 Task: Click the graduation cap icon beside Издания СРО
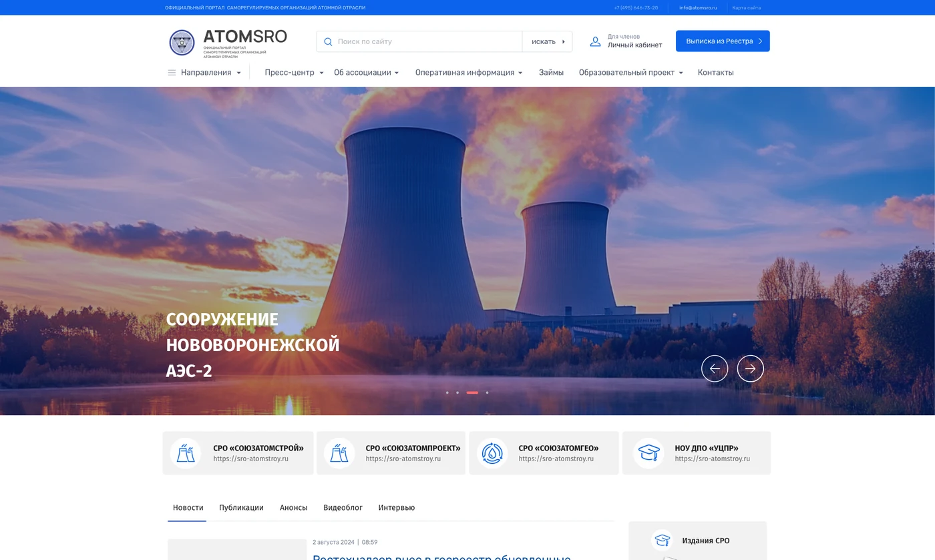click(x=662, y=540)
